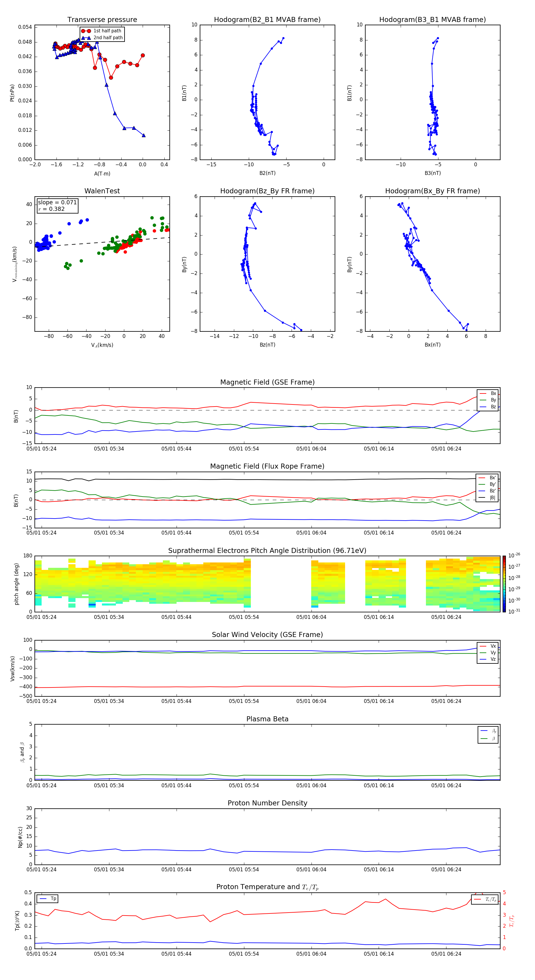Click 'Solar Wind Velocity (GSE Frame)' title
Screen dimensions: 535x980
click(x=267, y=635)
